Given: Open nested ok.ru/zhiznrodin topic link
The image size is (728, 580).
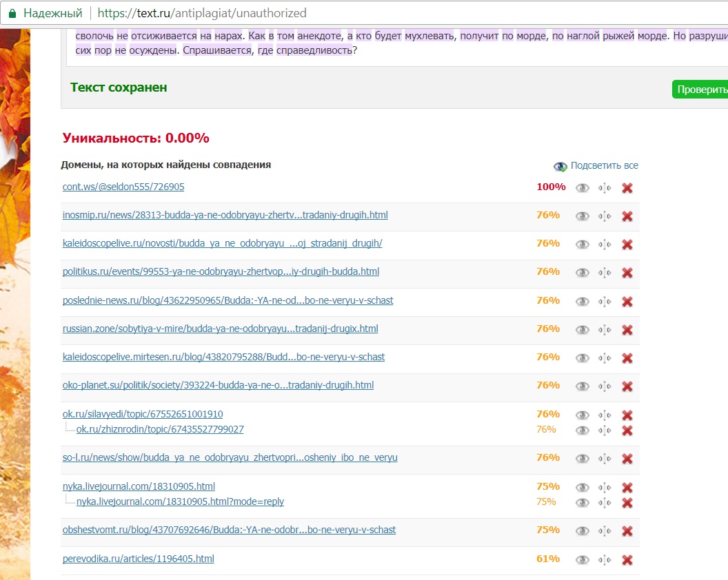Looking at the screenshot, I should tap(159, 429).
